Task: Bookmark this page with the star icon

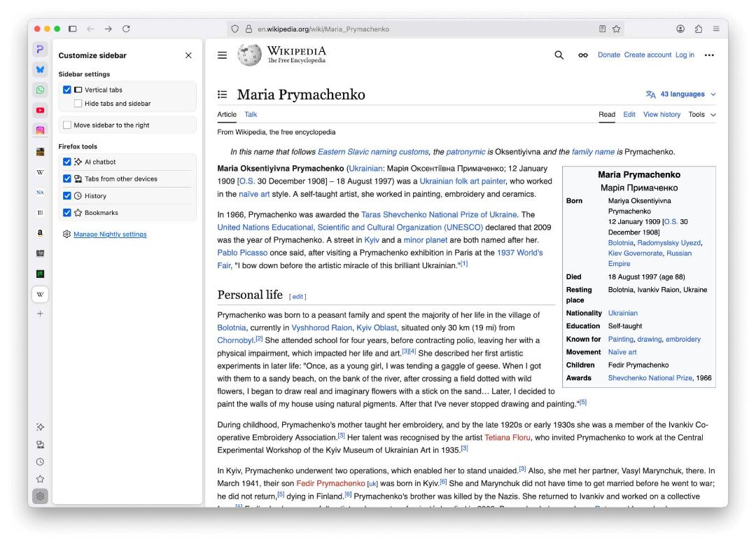Action: coord(616,29)
